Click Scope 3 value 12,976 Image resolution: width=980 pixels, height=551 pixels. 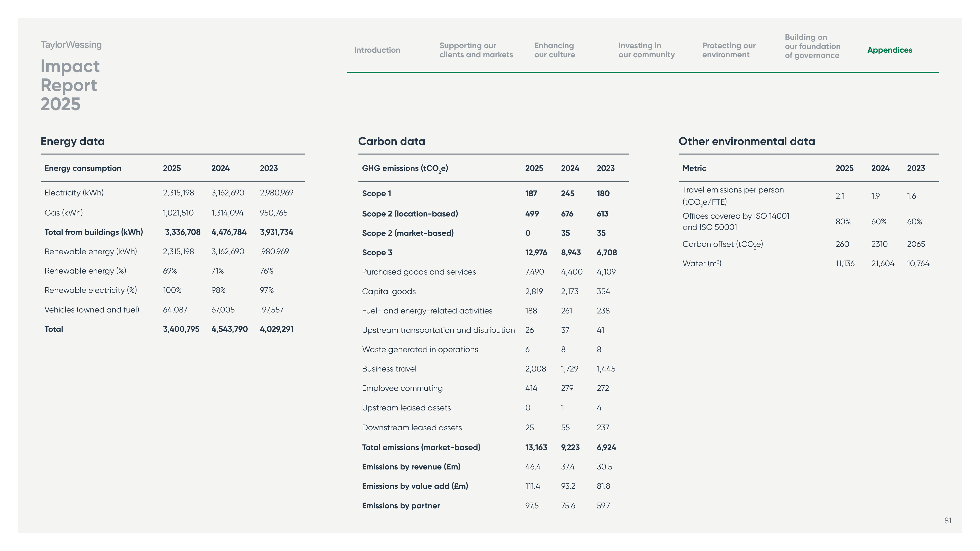pos(536,252)
